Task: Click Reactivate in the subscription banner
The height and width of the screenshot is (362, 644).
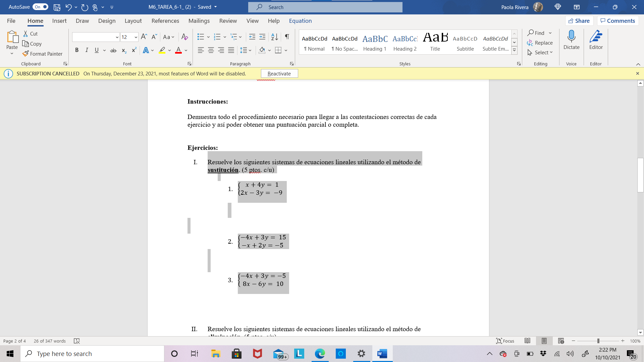Action: (x=279, y=73)
